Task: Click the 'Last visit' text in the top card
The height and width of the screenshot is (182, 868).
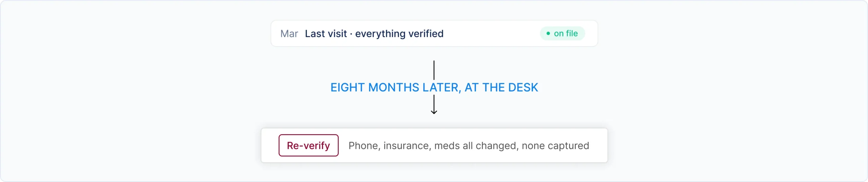Action: (326, 34)
